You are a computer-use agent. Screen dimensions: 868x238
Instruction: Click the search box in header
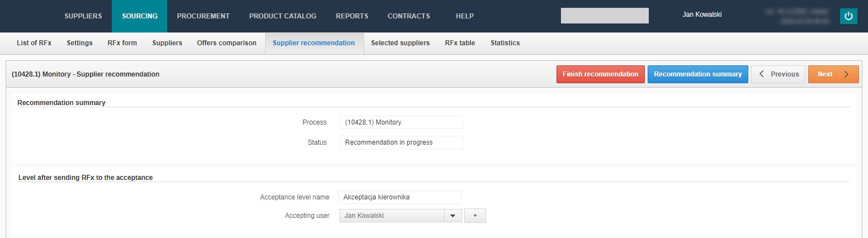pos(605,16)
